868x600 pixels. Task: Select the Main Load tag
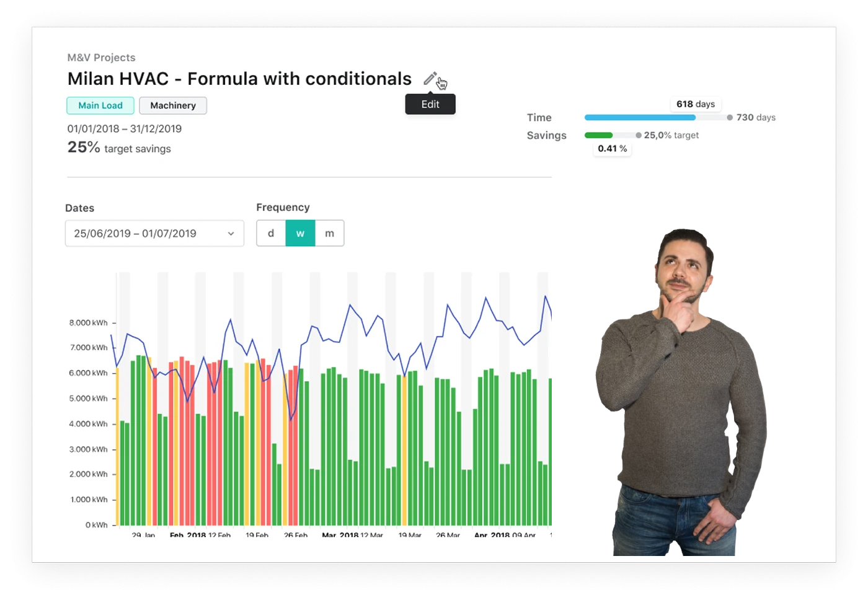click(100, 105)
